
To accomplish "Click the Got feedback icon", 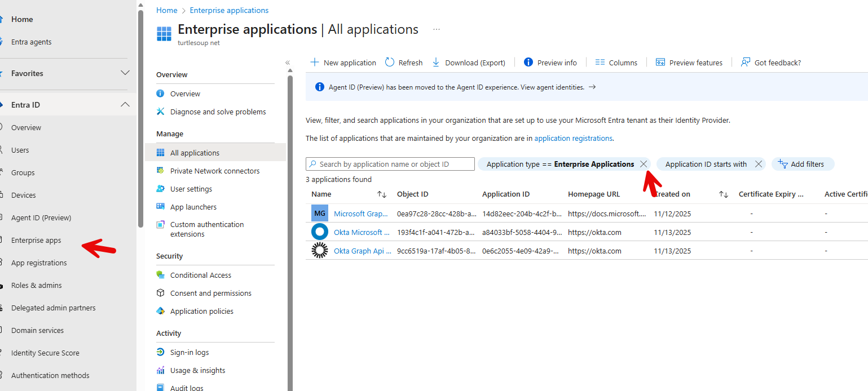I will (746, 63).
